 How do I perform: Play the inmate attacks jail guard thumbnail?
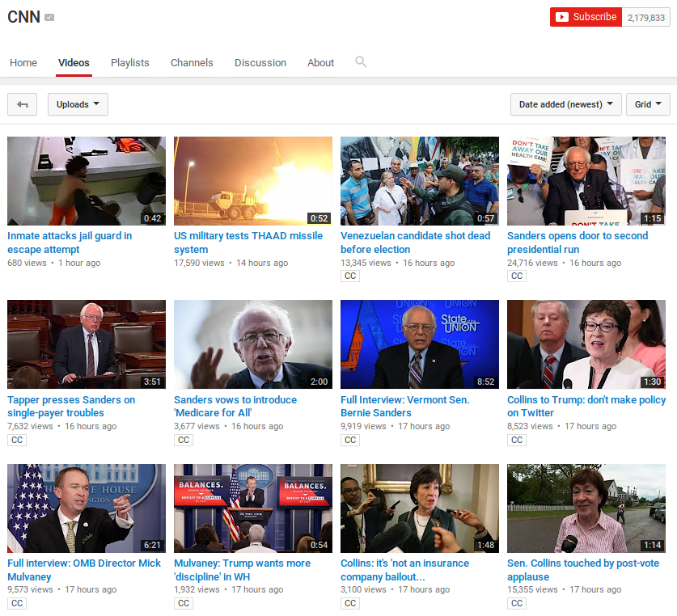coord(87,181)
